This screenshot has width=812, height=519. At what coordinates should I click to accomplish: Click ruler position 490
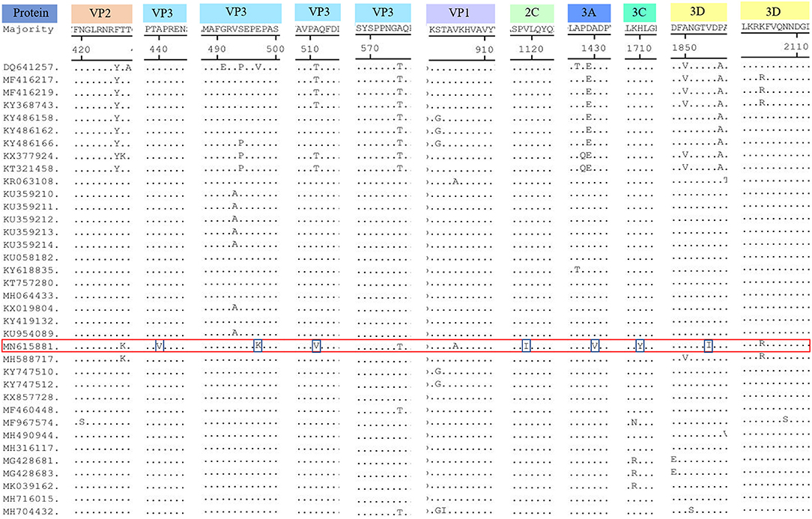tap(217, 49)
